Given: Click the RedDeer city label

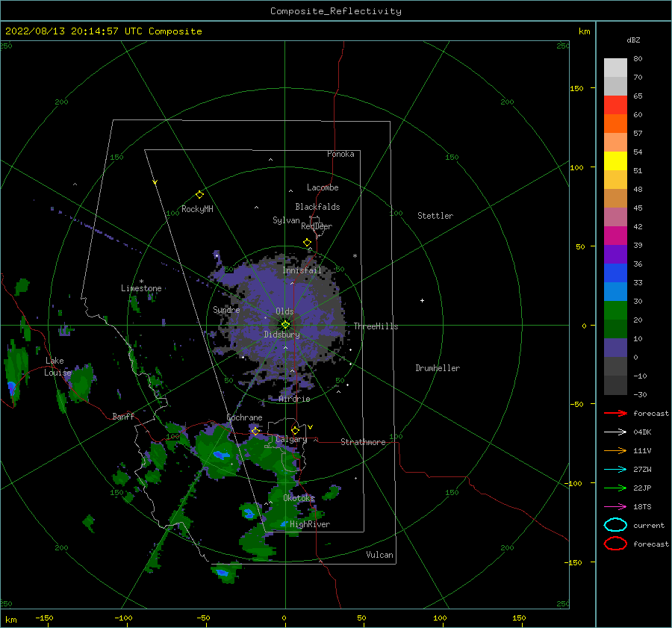Looking at the screenshot, I should click(317, 226).
